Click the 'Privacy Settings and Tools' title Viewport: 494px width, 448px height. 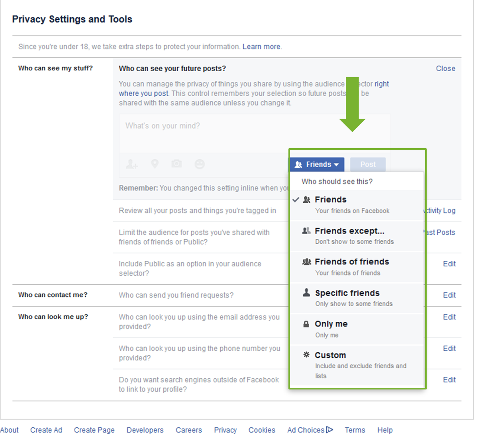72,19
